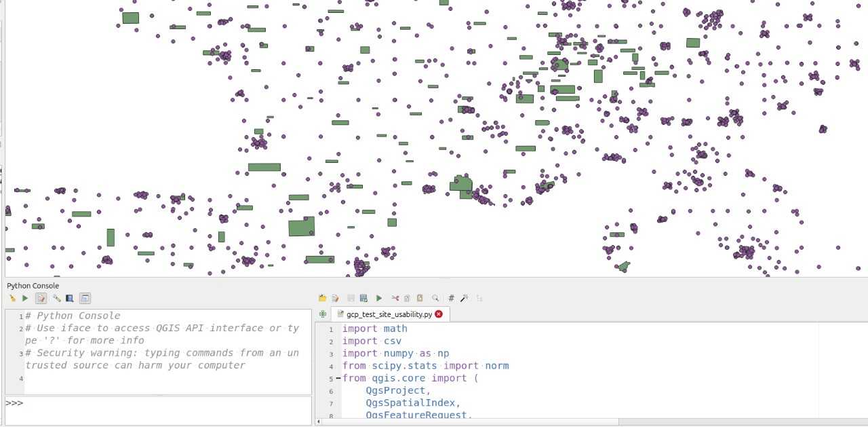Toggle comment on the selected lines
Screen dimensions: 868x427
[450, 297]
